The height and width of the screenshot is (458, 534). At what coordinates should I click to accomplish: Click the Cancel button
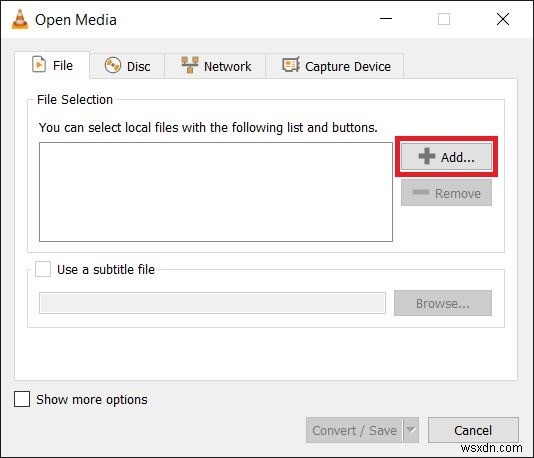[x=473, y=430]
